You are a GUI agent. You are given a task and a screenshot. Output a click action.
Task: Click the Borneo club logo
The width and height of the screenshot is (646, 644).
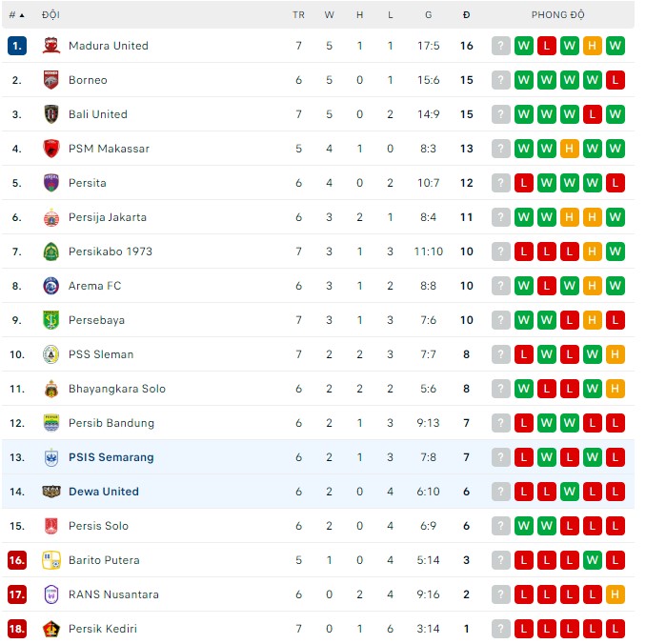51,80
